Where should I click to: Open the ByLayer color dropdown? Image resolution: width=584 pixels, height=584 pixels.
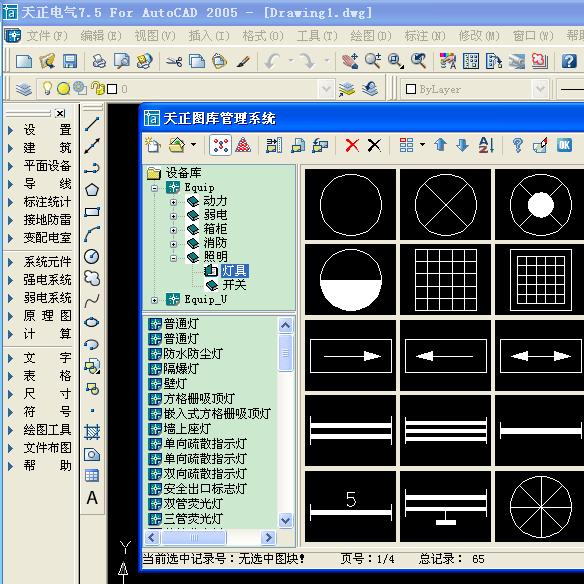pyautogui.click(x=540, y=89)
